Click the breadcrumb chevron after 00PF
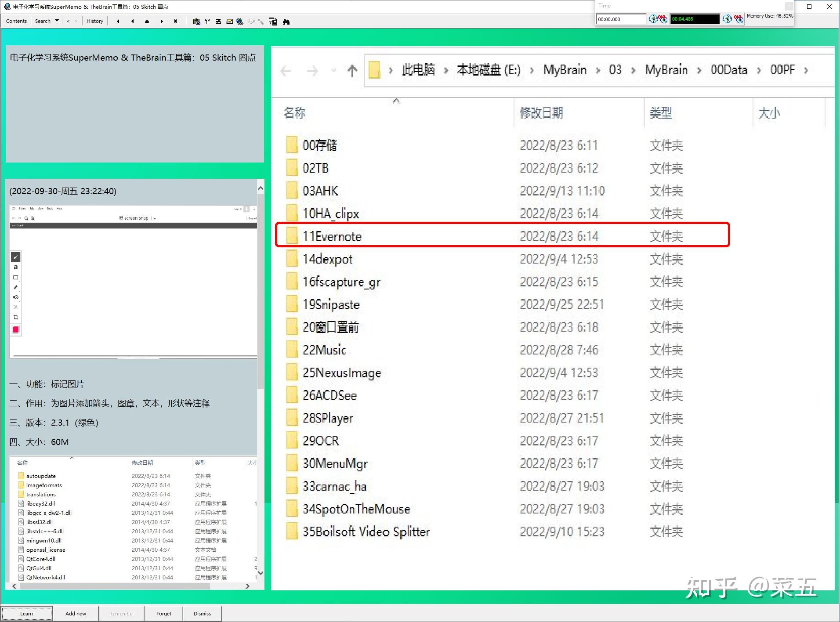Image resolution: width=840 pixels, height=622 pixels. pos(807,70)
